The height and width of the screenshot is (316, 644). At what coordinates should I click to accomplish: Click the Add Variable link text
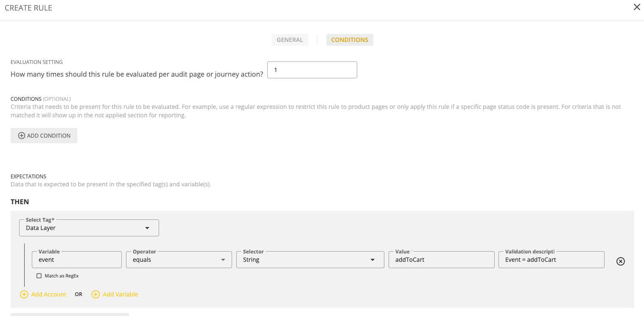120,294
